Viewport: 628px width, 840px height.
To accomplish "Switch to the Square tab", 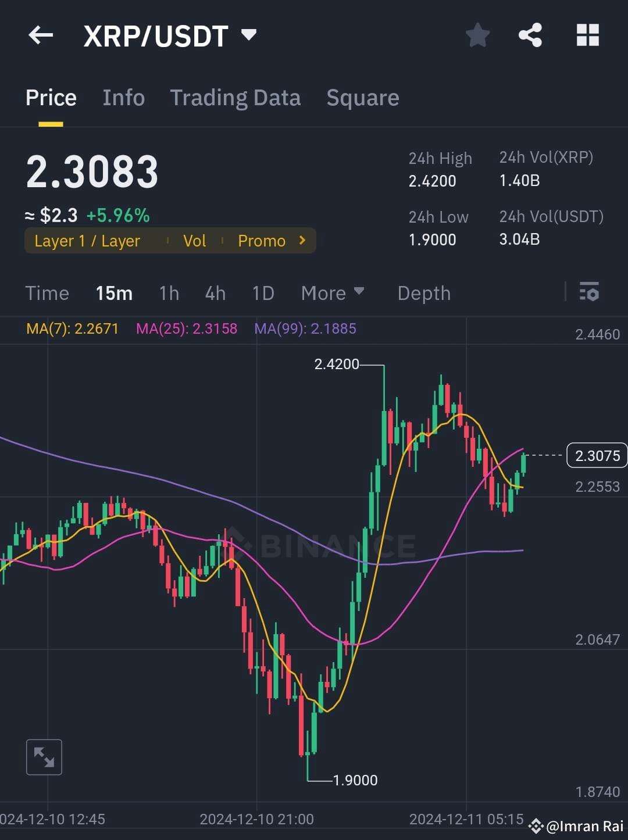I will [362, 97].
